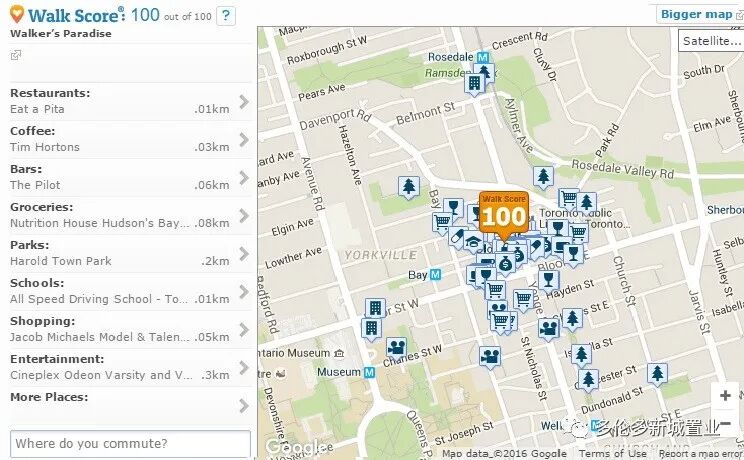
Task: Expand the Bars category arrow
Action: [244, 178]
